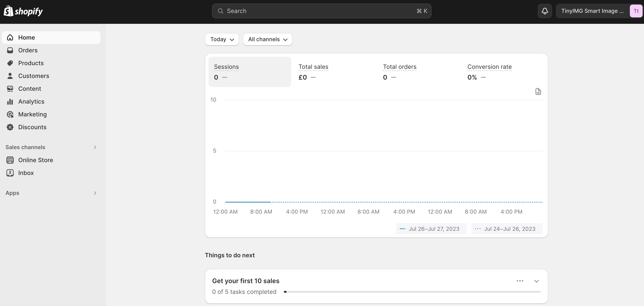The height and width of the screenshot is (306, 644).
Task: Click the Orders inbox tray icon
Action: tap(10, 50)
